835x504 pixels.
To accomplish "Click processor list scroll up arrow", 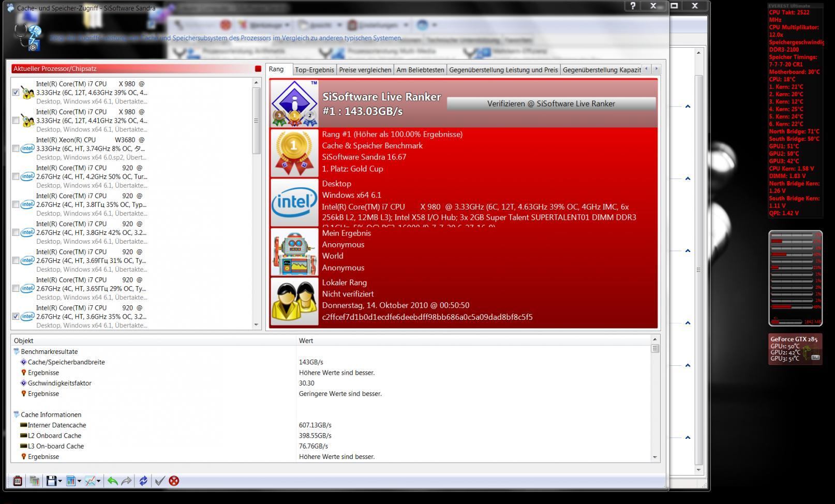I will point(257,82).
